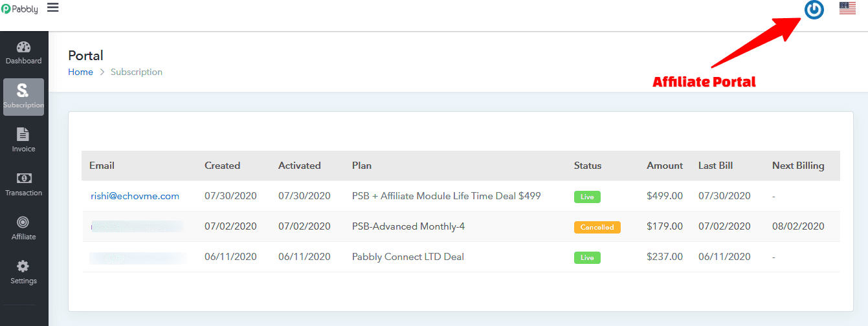Viewport: 868px width, 326px height.
Task: Click the Email column header
Action: click(102, 166)
